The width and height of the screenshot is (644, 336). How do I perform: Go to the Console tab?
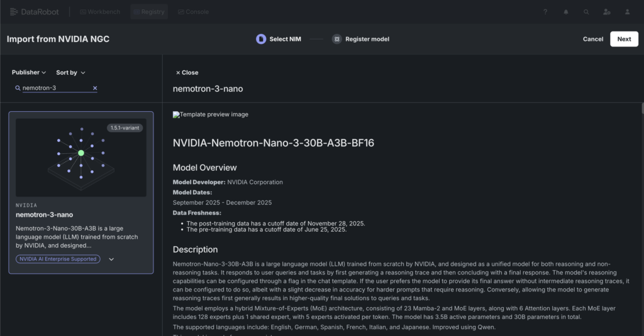point(193,12)
